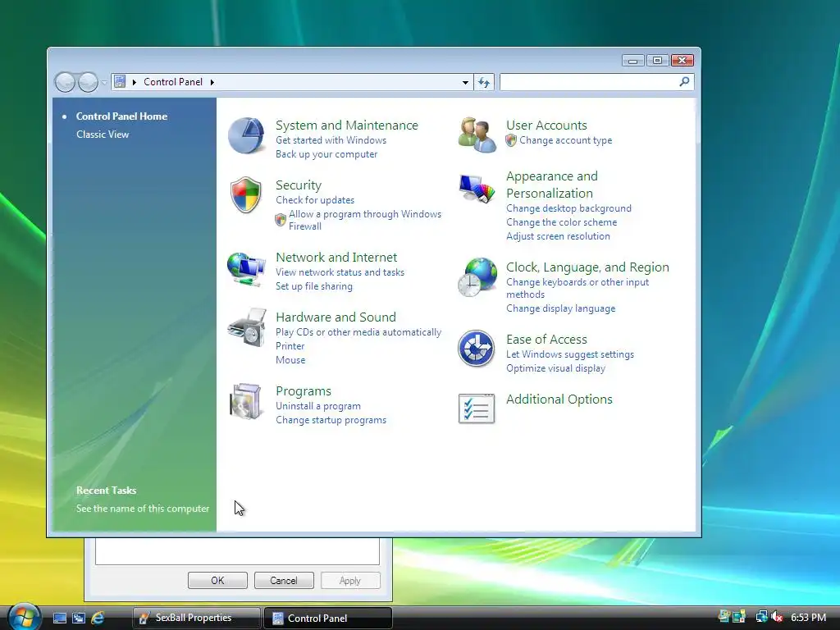This screenshot has width=840, height=630.
Task: Click the Printer link
Action: [x=290, y=346]
